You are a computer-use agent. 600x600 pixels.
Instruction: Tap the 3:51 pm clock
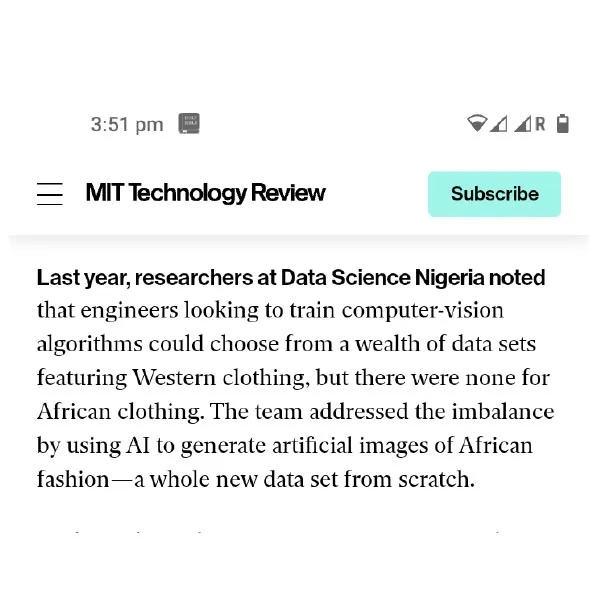click(x=126, y=125)
